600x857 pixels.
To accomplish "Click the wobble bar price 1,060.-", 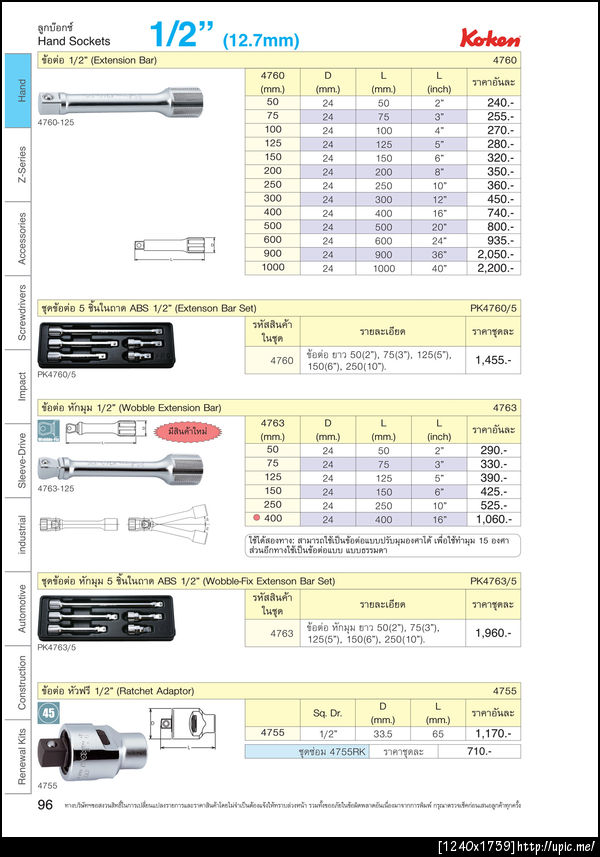I will tap(494, 519).
